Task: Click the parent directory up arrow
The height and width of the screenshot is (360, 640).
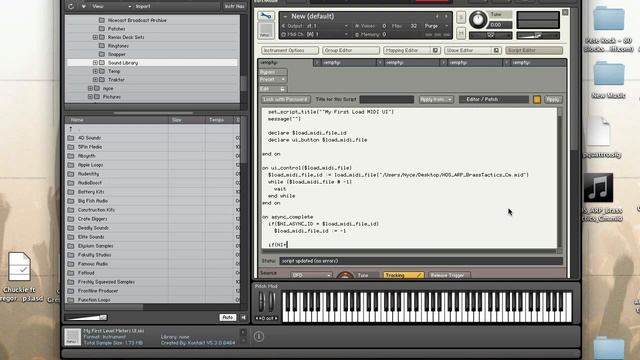Action: pos(71,129)
